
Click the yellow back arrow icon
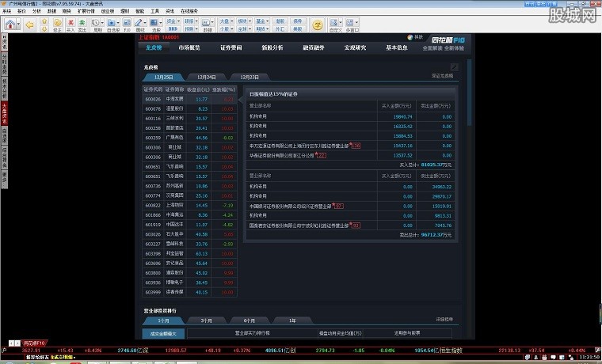click(x=29, y=25)
